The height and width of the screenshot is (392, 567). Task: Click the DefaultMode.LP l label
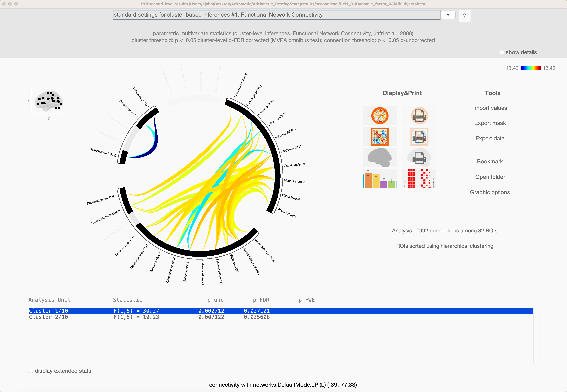[x=128, y=109]
